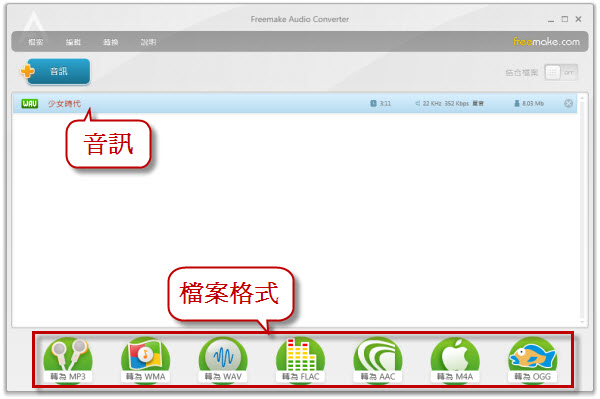Open the 轉換 menu
The height and width of the screenshot is (399, 600).
point(111,42)
